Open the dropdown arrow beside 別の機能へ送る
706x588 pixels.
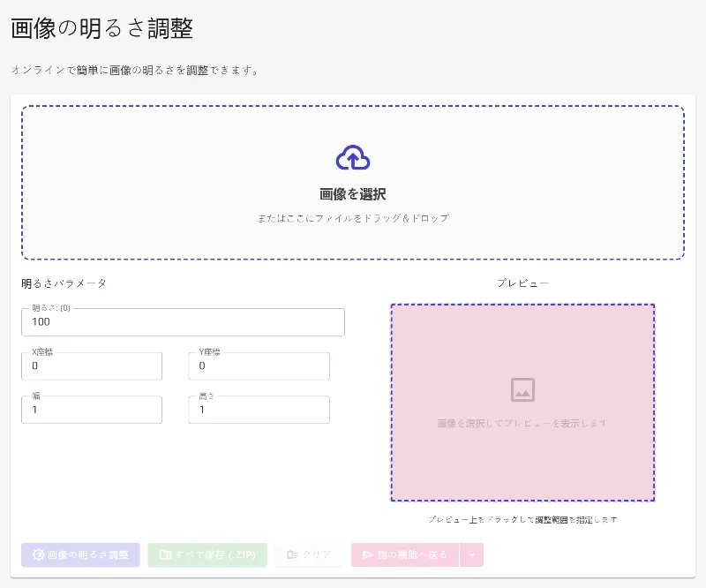(x=472, y=554)
